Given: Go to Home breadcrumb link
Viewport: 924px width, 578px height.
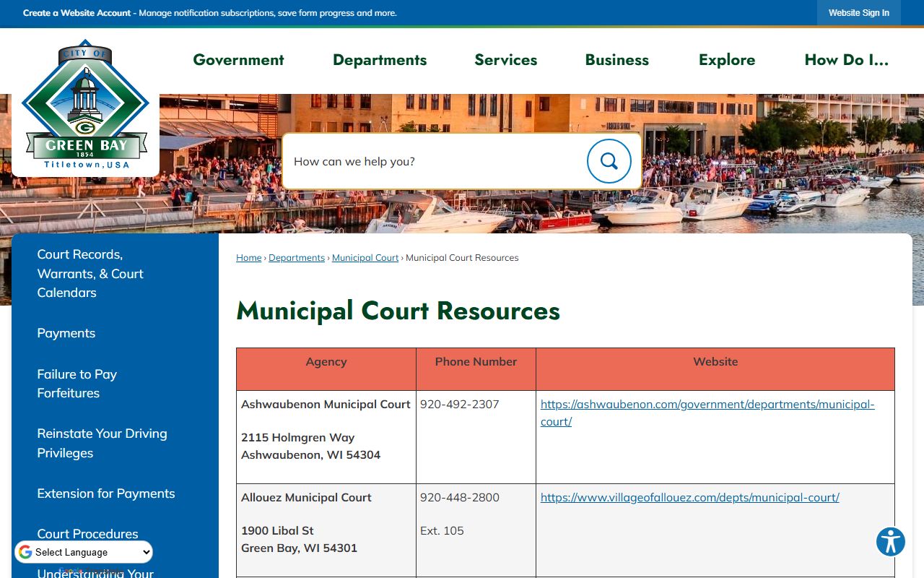Looking at the screenshot, I should (x=249, y=258).
